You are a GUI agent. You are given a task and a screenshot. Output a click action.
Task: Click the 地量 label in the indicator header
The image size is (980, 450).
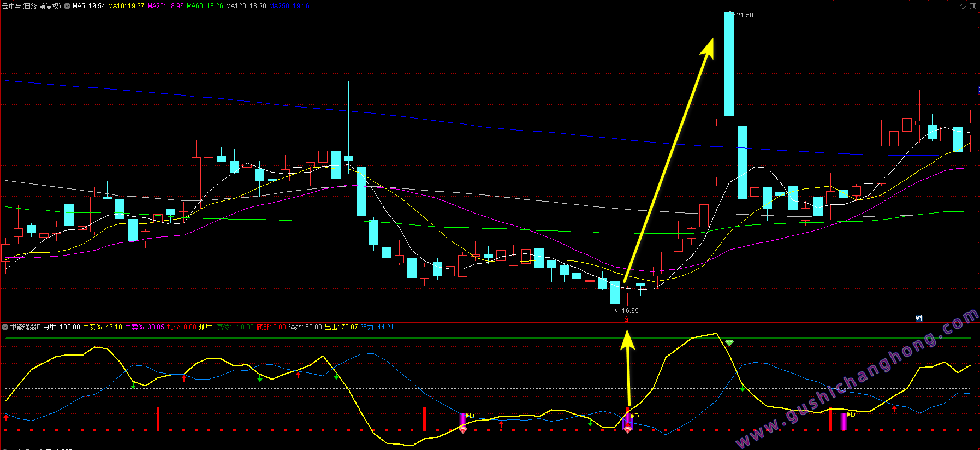pos(205,327)
